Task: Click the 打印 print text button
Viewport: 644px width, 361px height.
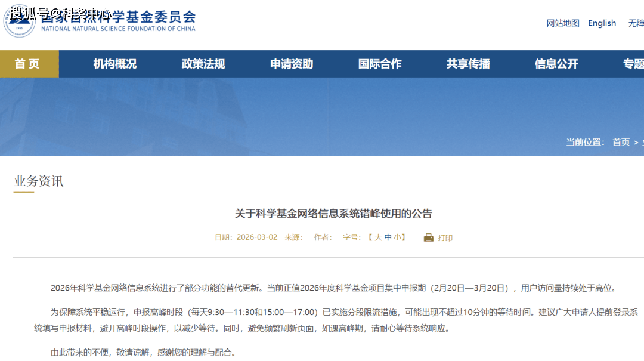Action: tap(445, 237)
